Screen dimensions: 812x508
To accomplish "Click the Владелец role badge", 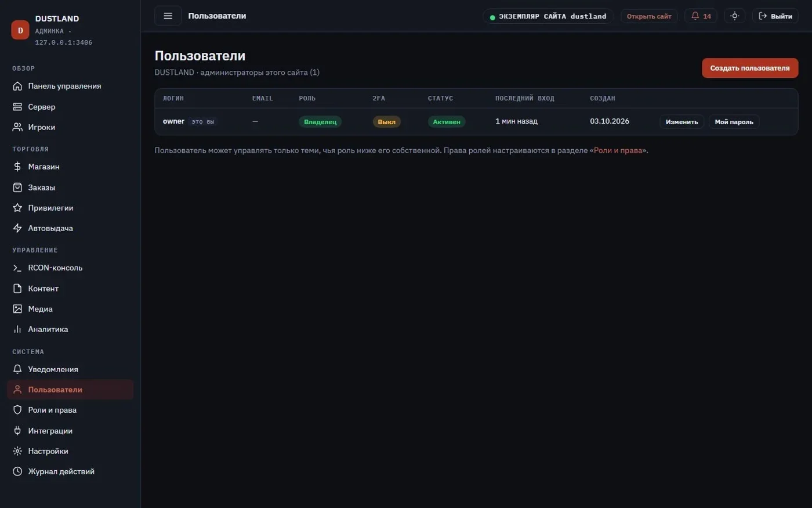I will pos(320,122).
